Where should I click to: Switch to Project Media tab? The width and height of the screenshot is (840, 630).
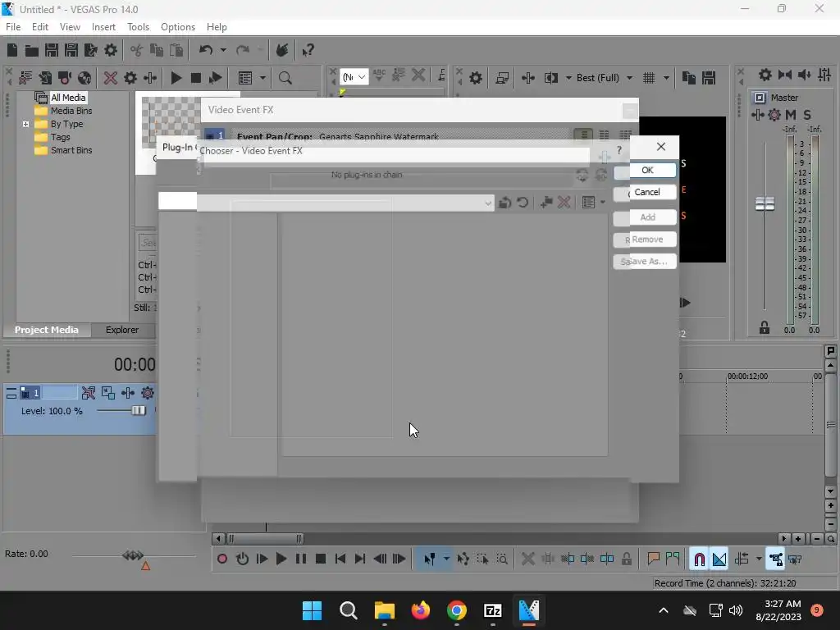point(47,330)
